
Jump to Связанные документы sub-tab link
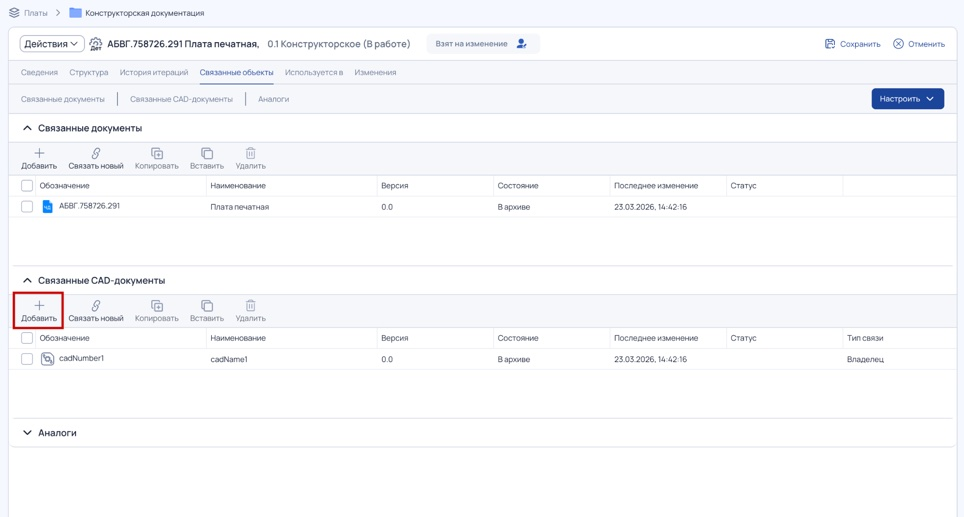[x=63, y=99]
